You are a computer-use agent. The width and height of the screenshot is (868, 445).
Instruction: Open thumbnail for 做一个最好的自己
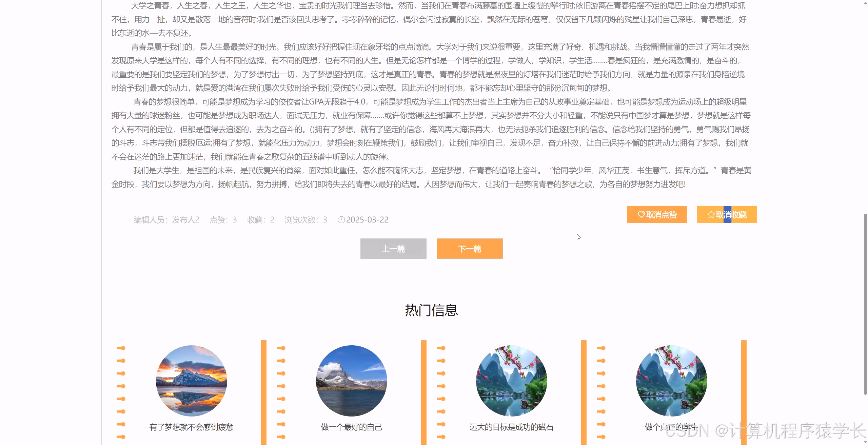pos(352,381)
